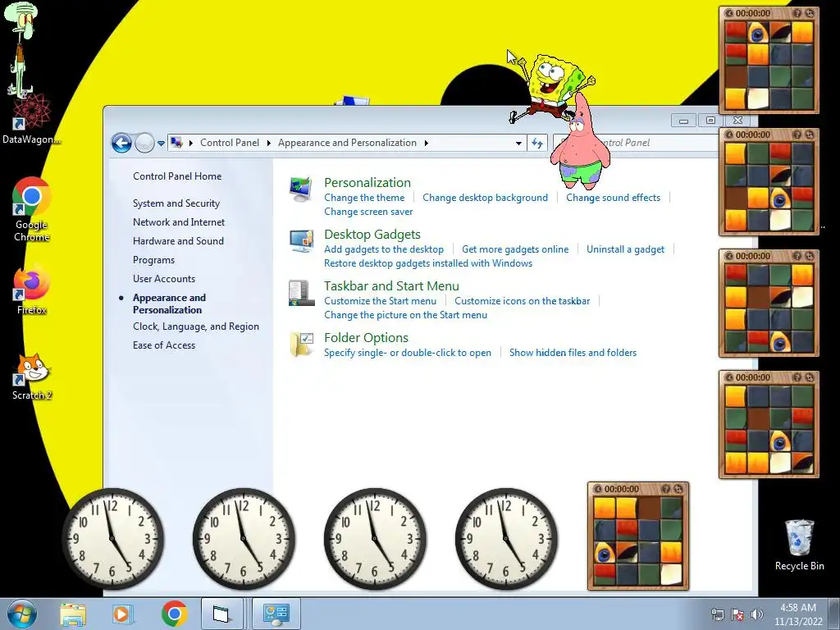Viewport: 840px width, 630px height.
Task: Open Action Center flag in system tray
Action: point(737,615)
